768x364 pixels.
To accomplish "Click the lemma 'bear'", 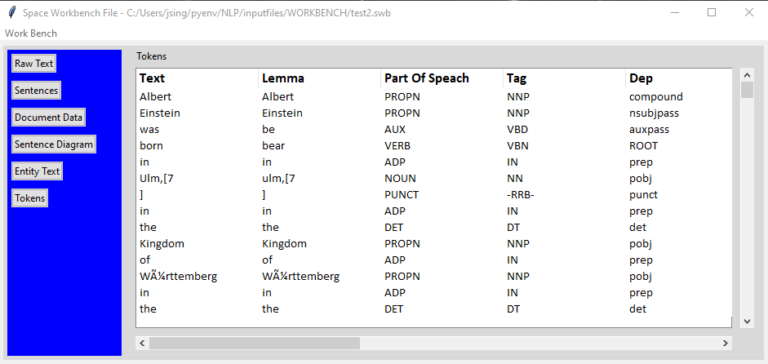I will coord(273,146).
